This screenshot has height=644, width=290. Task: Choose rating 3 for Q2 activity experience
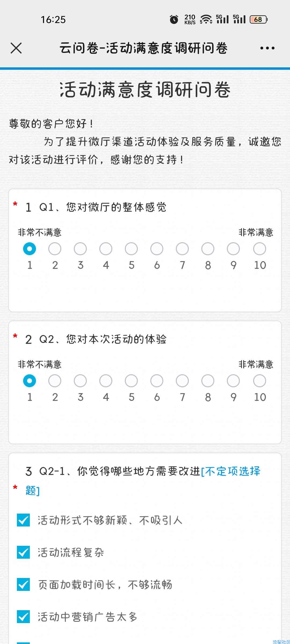pos(80,381)
